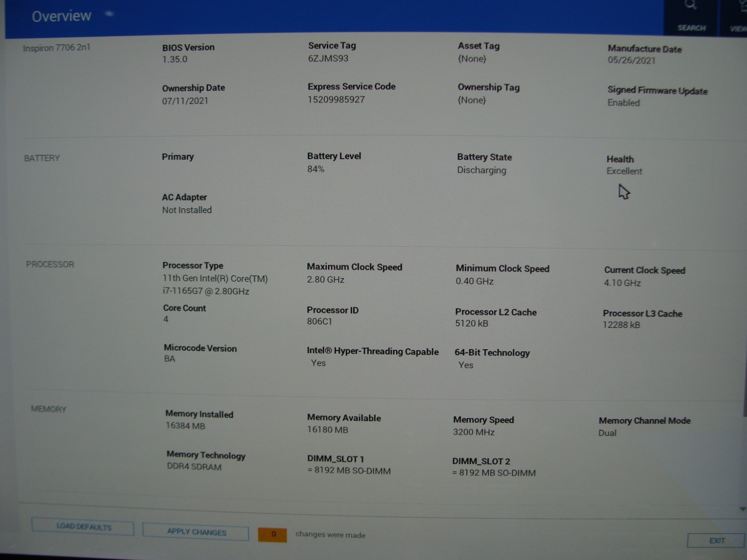Screen dimensions: 747x560
Task: Click Minimum Clock Speed 0.40 GHz
Action: tap(474, 281)
